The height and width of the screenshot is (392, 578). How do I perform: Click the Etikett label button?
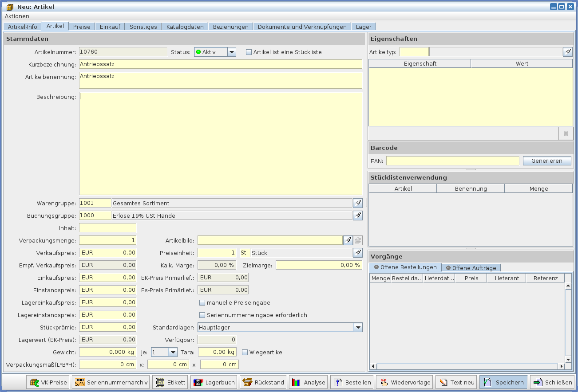[x=170, y=382]
